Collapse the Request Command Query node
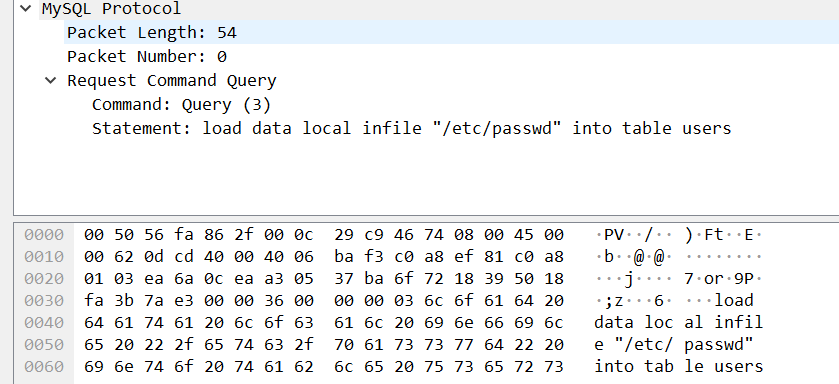Screen dimensions: 839x384 click(51, 81)
